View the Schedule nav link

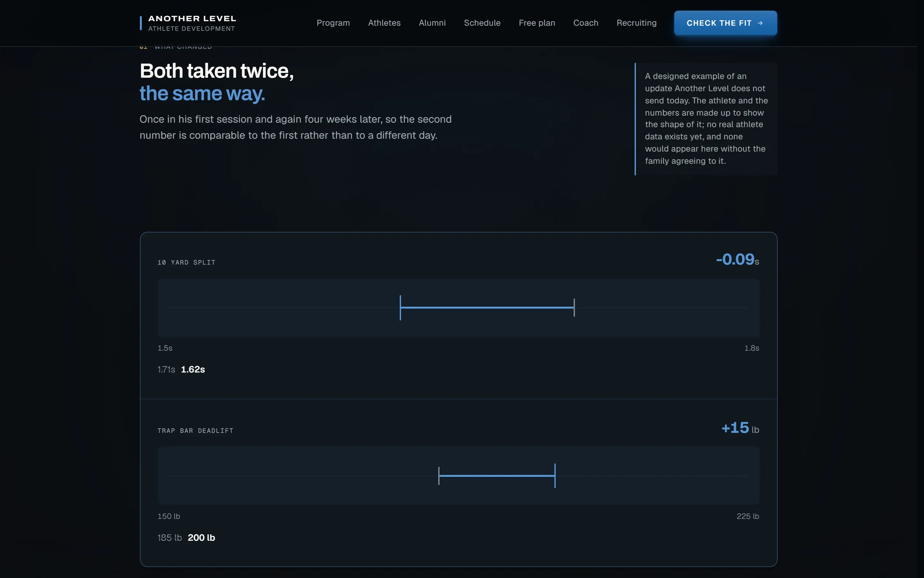482,23
